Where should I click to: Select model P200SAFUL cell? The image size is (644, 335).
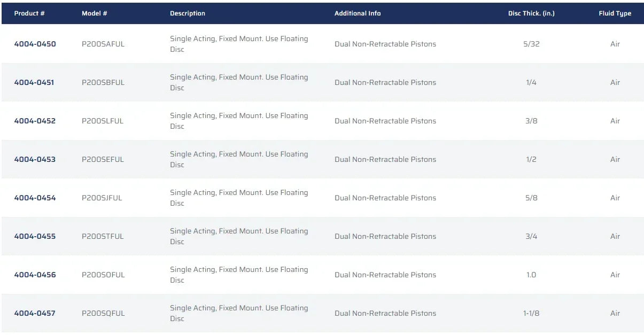[103, 44]
